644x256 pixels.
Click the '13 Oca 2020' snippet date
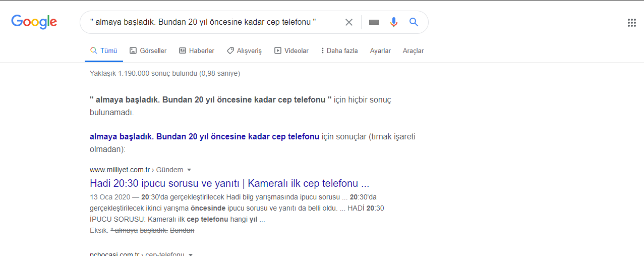point(110,197)
